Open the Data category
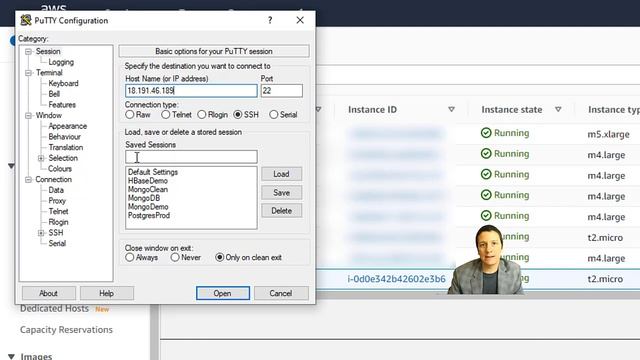The height and width of the screenshot is (360, 640). 56,190
